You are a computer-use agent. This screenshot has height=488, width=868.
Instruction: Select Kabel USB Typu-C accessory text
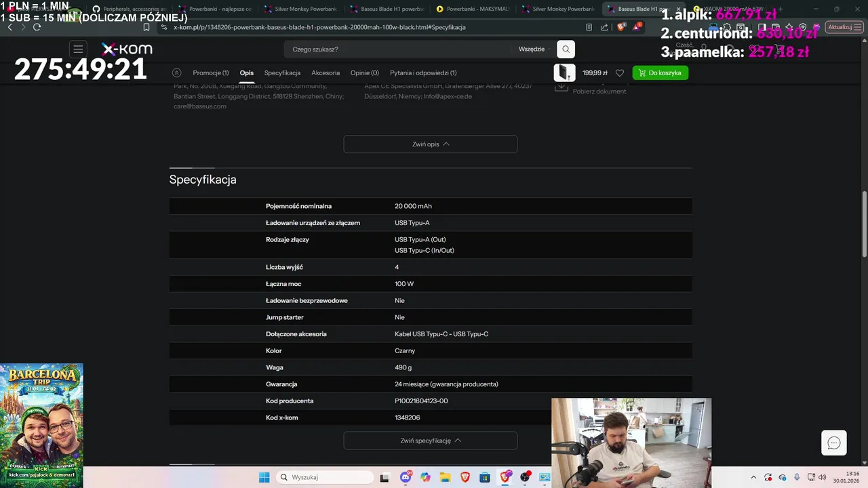click(441, 334)
